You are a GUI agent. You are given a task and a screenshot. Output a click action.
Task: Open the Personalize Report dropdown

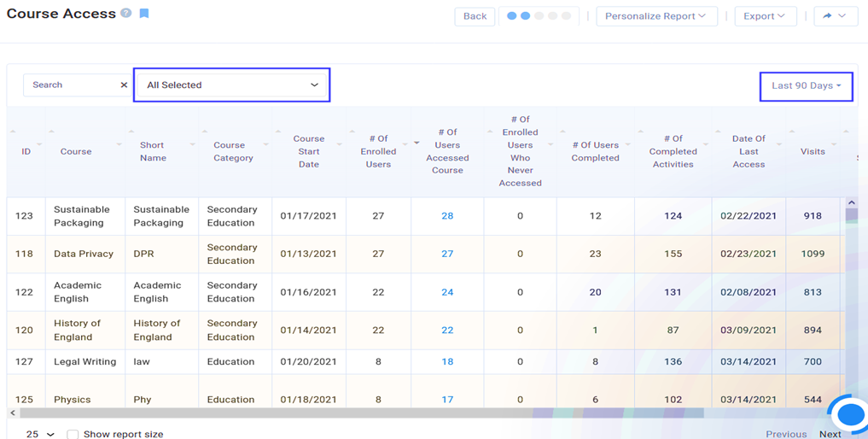click(656, 16)
